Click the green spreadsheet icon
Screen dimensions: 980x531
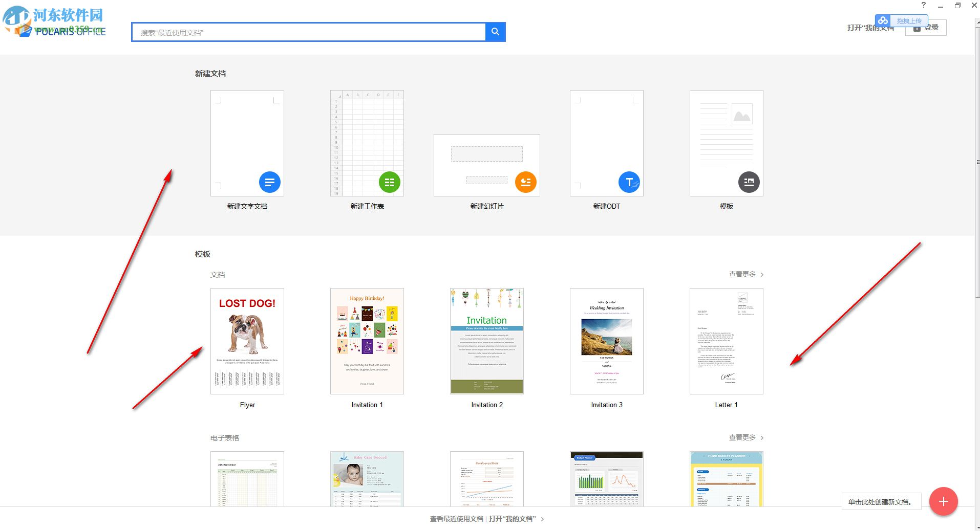[390, 182]
